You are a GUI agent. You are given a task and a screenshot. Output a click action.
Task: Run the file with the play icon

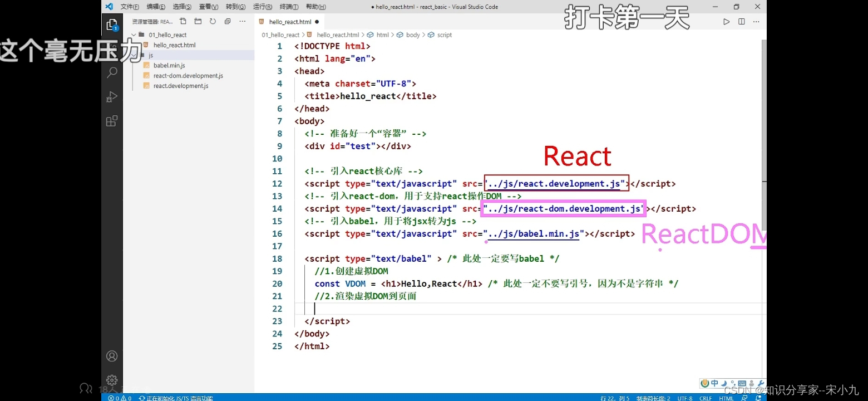coord(726,22)
